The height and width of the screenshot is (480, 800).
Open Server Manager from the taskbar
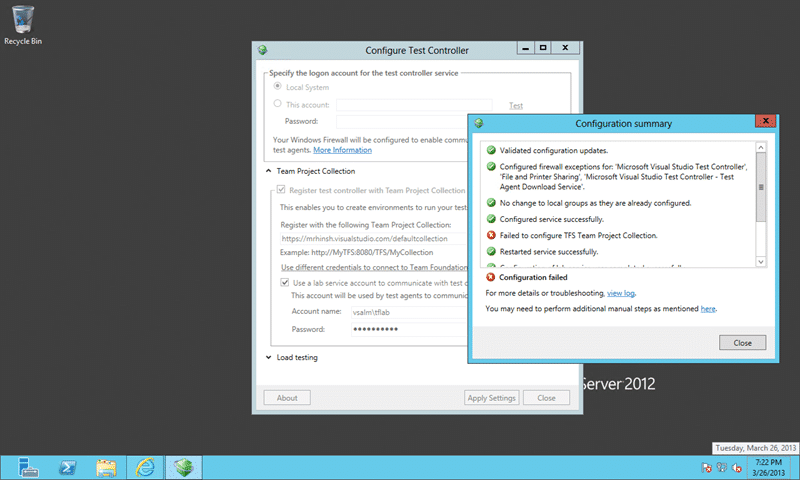click(28, 467)
